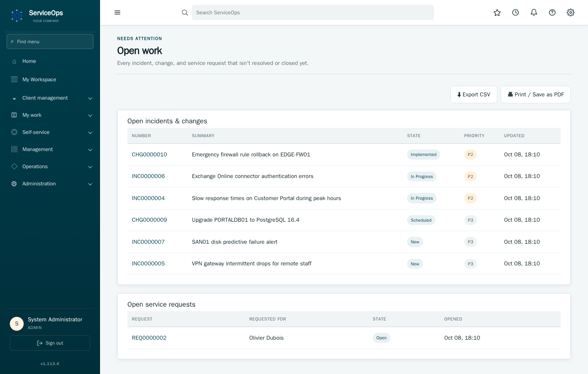The width and height of the screenshot is (588, 374).
Task: Open Client management menu item
Action: pos(50,98)
